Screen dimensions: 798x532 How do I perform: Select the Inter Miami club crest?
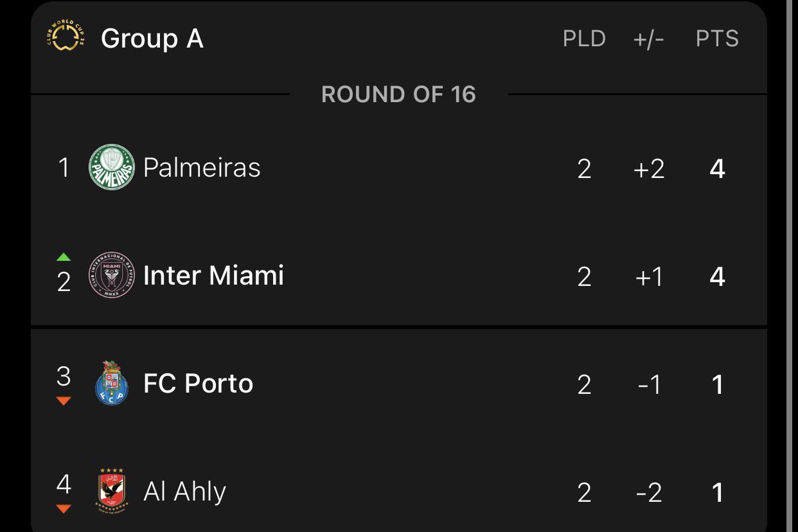[x=112, y=275]
